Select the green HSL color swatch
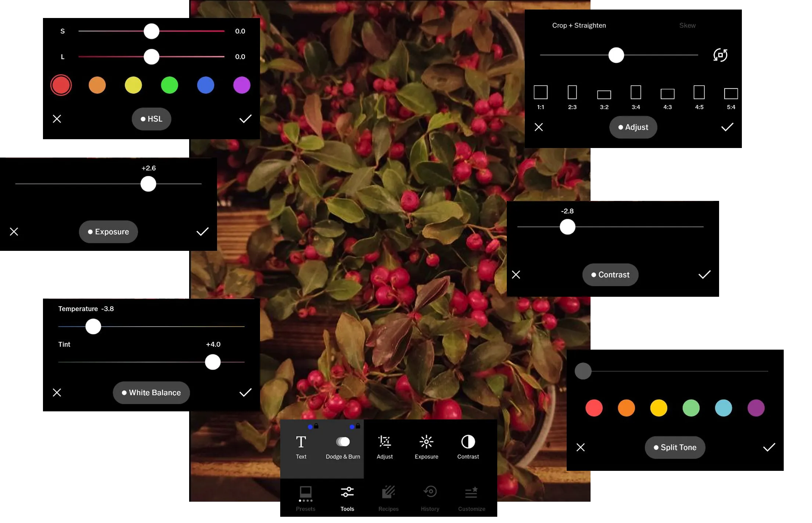This screenshot has height=523, width=812. [169, 85]
